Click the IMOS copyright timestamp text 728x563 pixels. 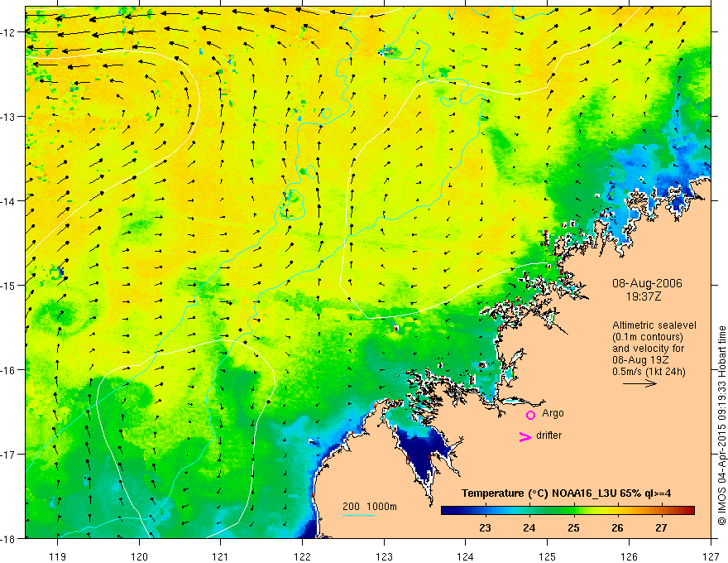click(x=721, y=426)
